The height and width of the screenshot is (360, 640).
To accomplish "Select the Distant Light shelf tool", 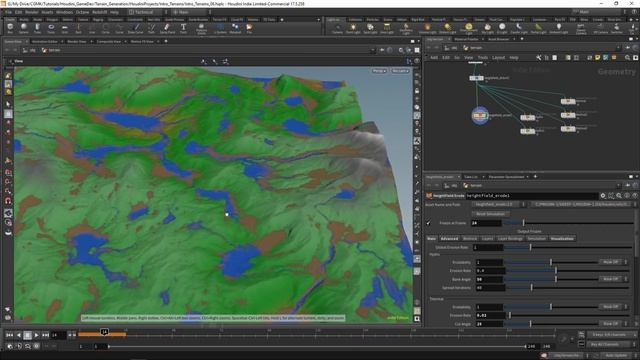I will (448, 28).
